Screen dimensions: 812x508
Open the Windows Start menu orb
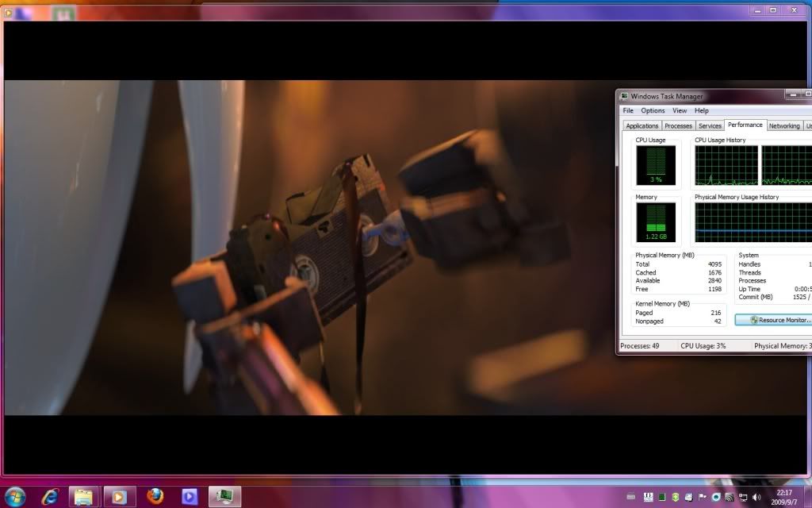pyautogui.click(x=14, y=496)
